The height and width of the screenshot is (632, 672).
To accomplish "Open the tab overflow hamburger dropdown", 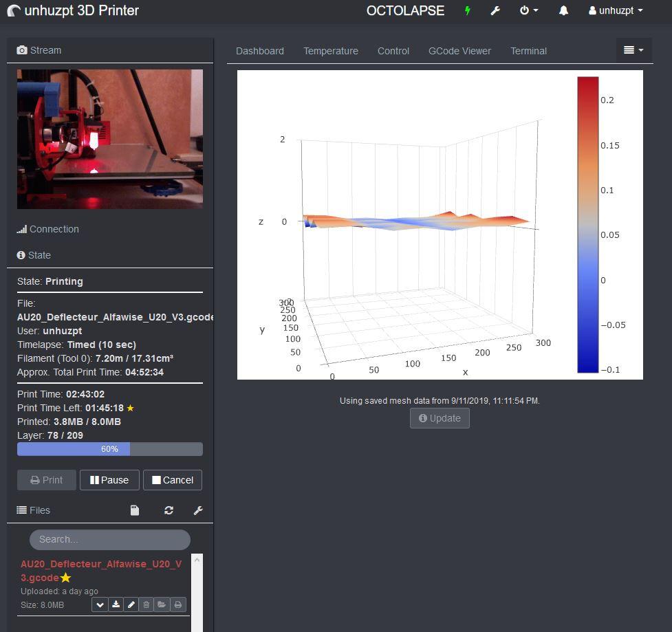I will coord(633,50).
